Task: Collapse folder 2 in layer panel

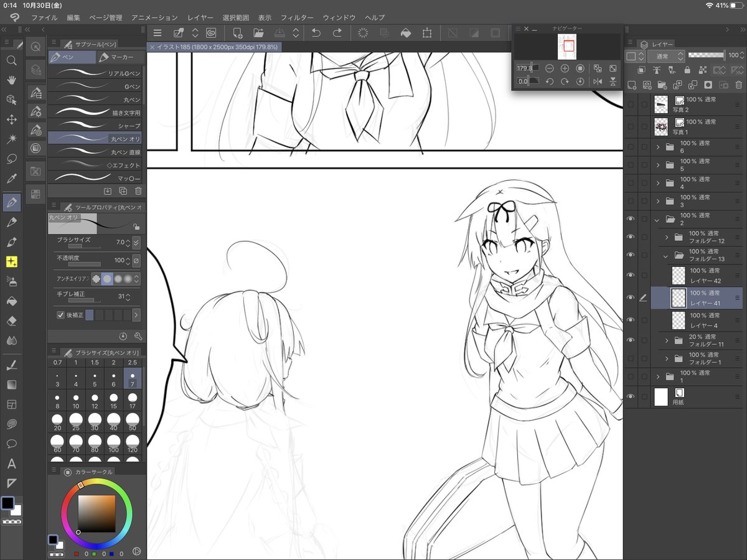Action: 658,219
